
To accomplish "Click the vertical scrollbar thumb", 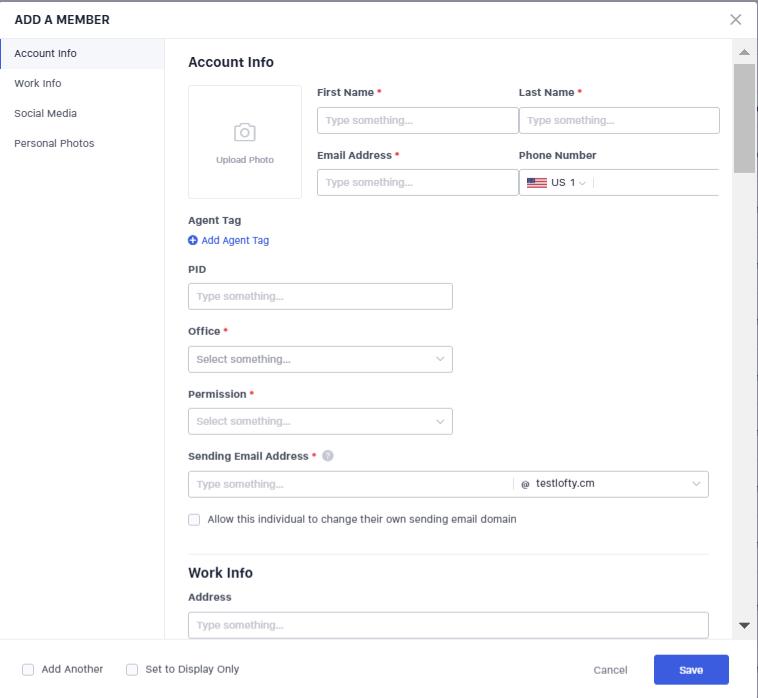I will pos(744,118).
